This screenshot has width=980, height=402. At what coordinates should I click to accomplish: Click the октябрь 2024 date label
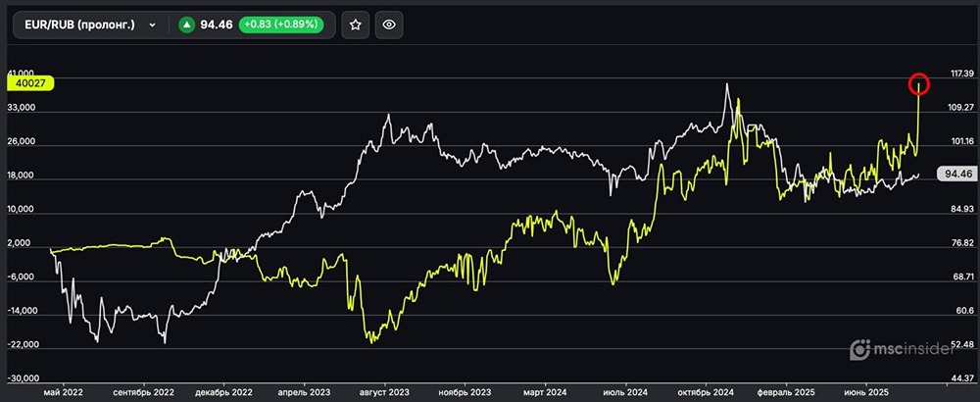pos(706,392)
